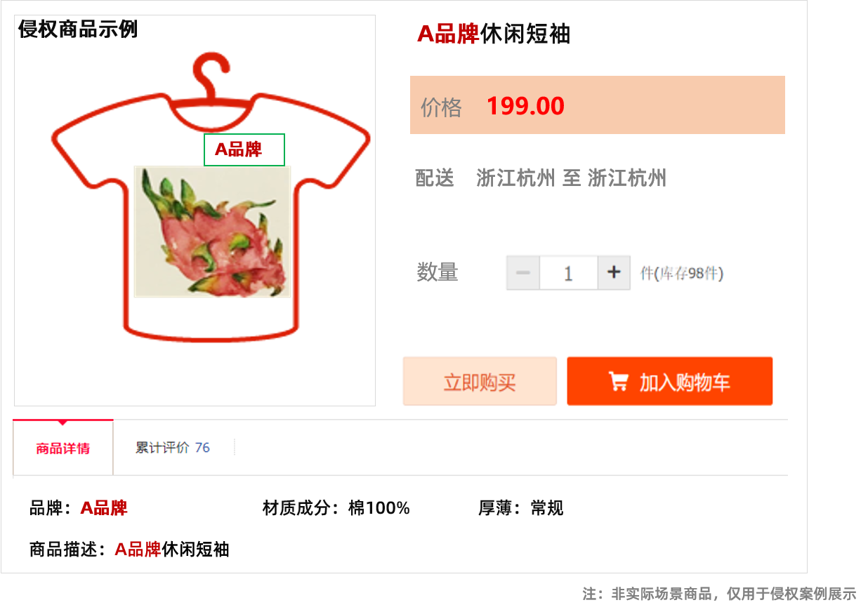Click the 材质成分 棉100% attribute

(336, 508)
